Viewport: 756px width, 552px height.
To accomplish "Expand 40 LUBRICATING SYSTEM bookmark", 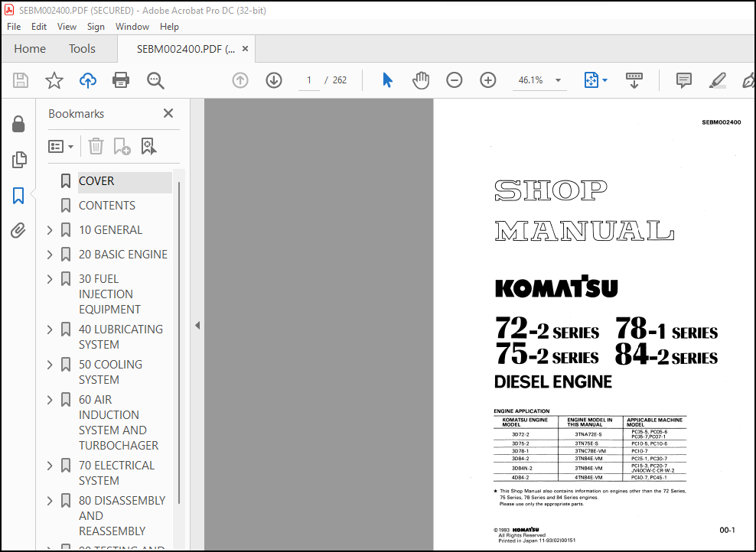I will pyautogui.click(x=50, y=330).
